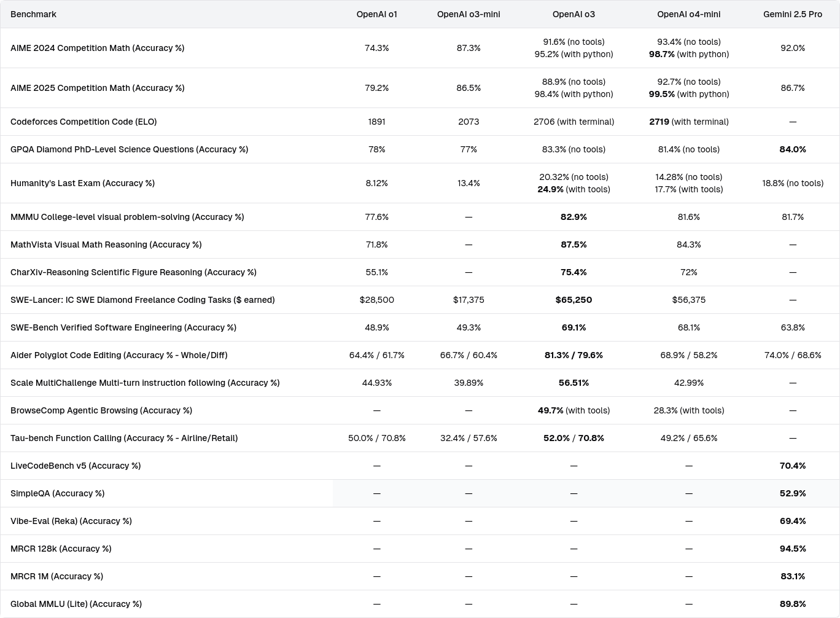The image size is (840, 618).
Task: Select the 84.0% GPQA Diamond Gemini score
Action: [x=792, y=149]
